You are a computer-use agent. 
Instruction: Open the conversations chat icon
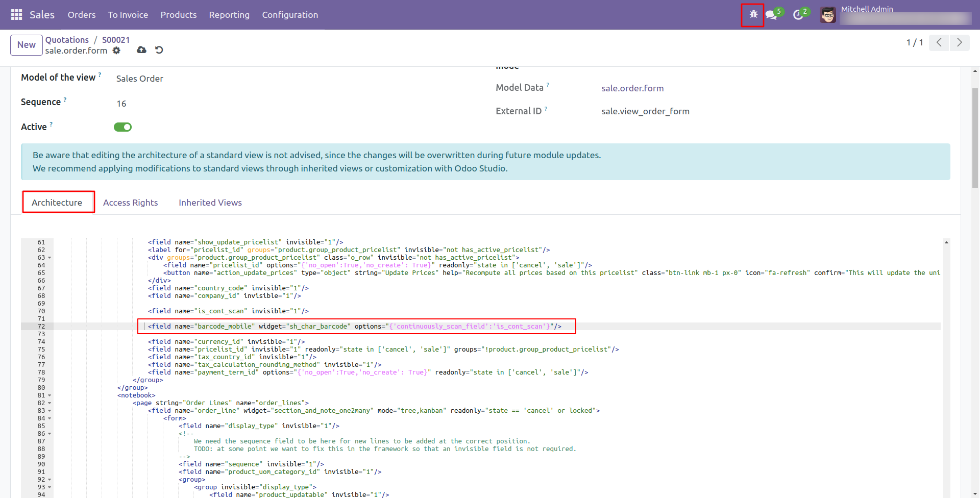(x=772, y=15)
